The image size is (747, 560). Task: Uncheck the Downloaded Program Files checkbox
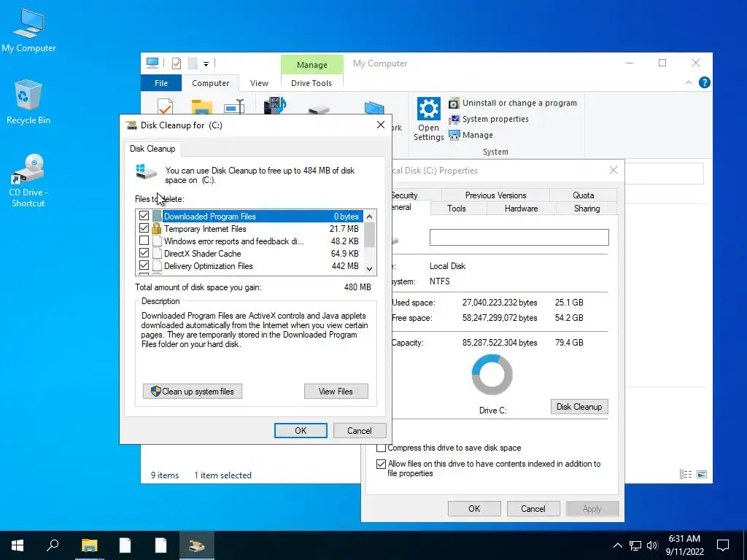click(144, 216)
